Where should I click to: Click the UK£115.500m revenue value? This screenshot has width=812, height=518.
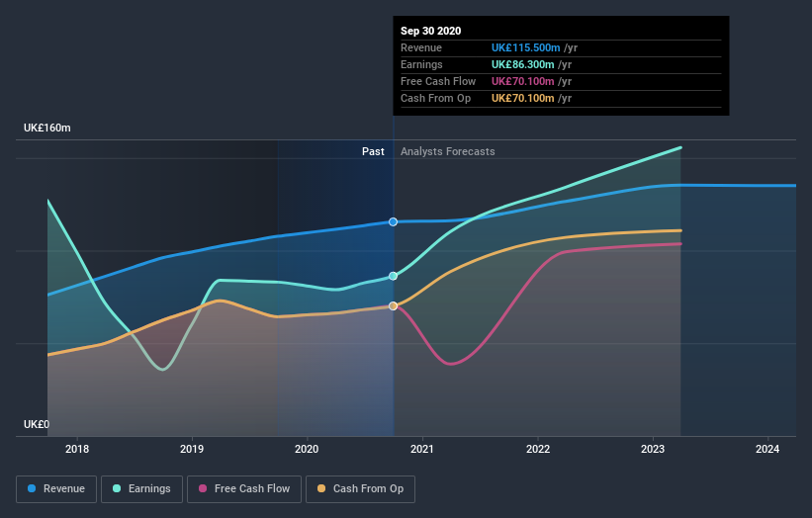[525, 47]
